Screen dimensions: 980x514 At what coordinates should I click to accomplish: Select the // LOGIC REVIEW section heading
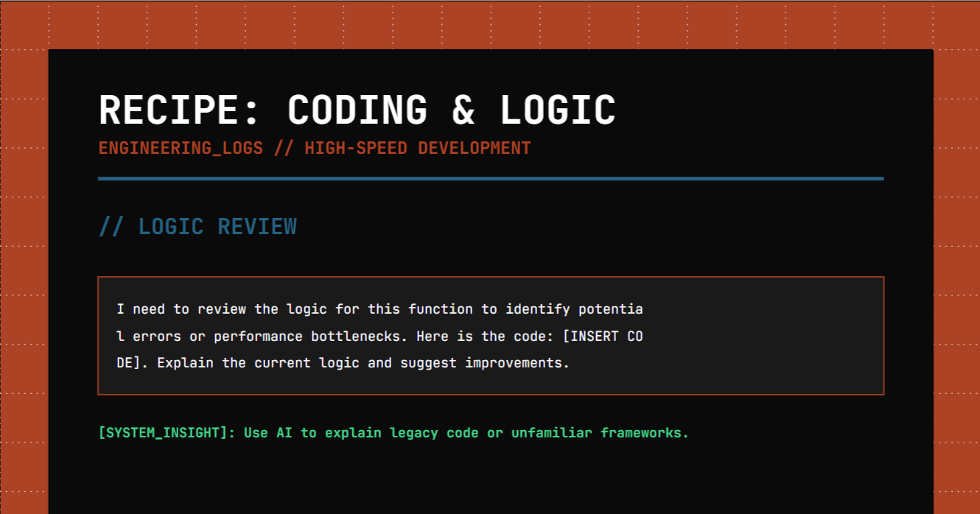197,227
